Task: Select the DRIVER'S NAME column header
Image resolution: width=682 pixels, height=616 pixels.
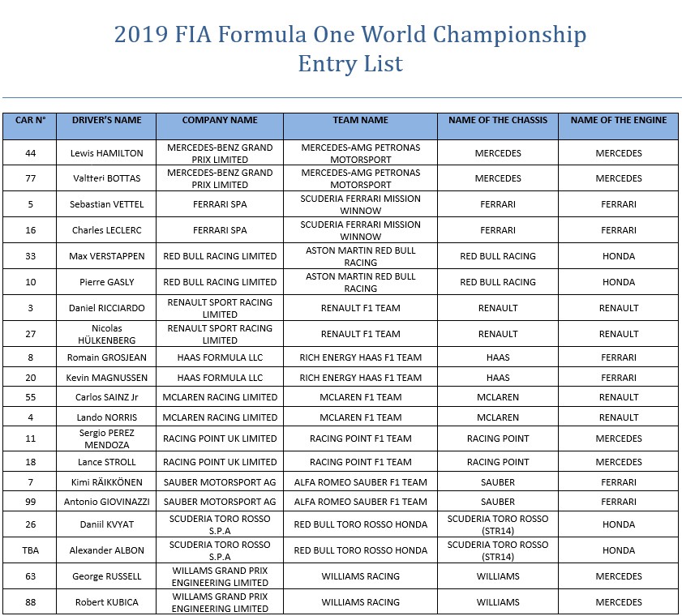Action: coord(106,126)
